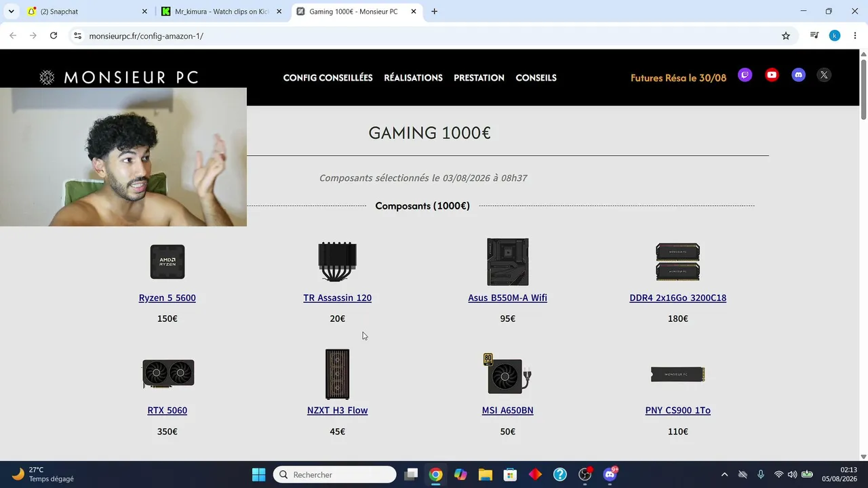Select the Gaming 1000€ - Monsieur PC tab

(357, 12)
